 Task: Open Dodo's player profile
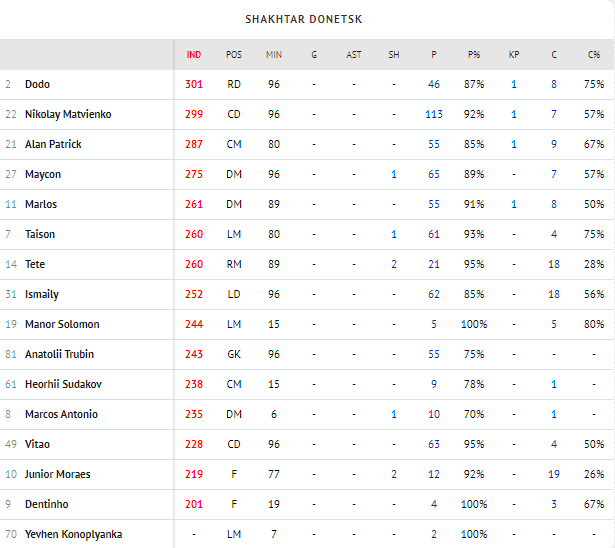(37, 85)
